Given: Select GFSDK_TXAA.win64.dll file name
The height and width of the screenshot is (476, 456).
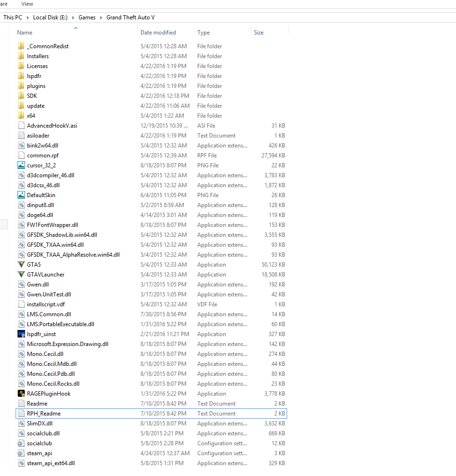Looking at the screenshot, I should point(55,245).
